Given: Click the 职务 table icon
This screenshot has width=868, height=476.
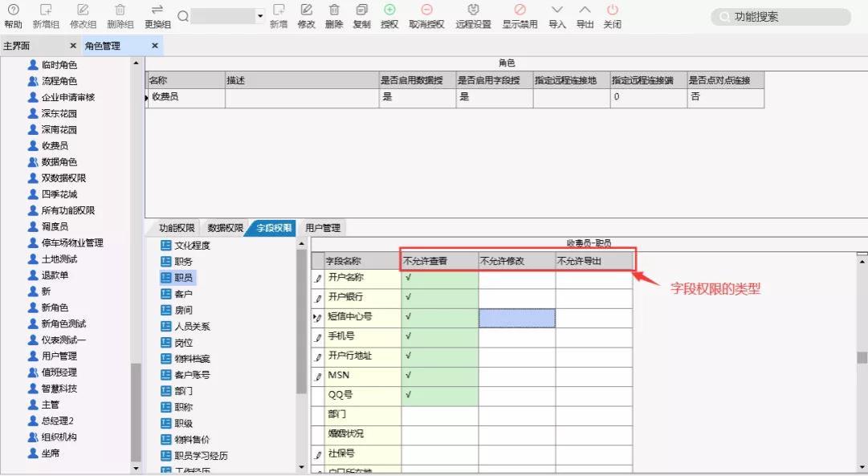Looking at the screenshot, I should 165,261.
